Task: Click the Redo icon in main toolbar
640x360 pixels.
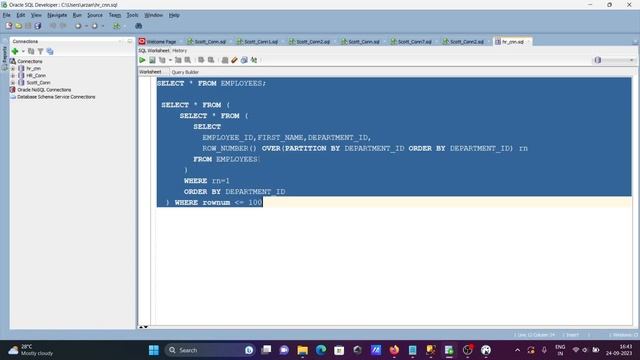Action: pyautogui.click(x=63, y=26)
